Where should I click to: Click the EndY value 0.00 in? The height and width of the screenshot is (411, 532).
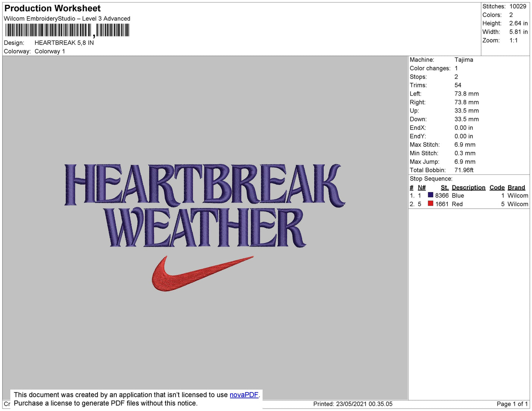pos(464,136)
